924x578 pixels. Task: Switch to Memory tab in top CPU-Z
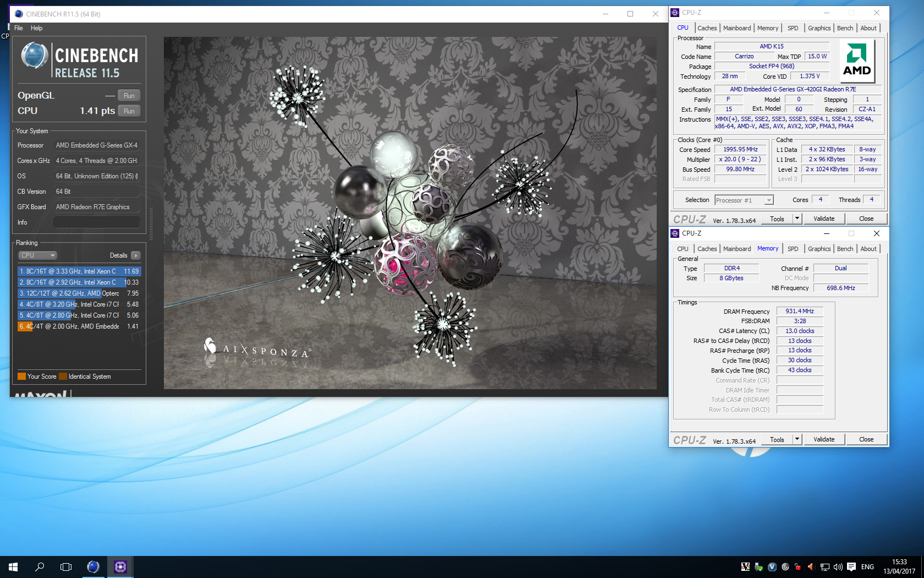(768, 28)
